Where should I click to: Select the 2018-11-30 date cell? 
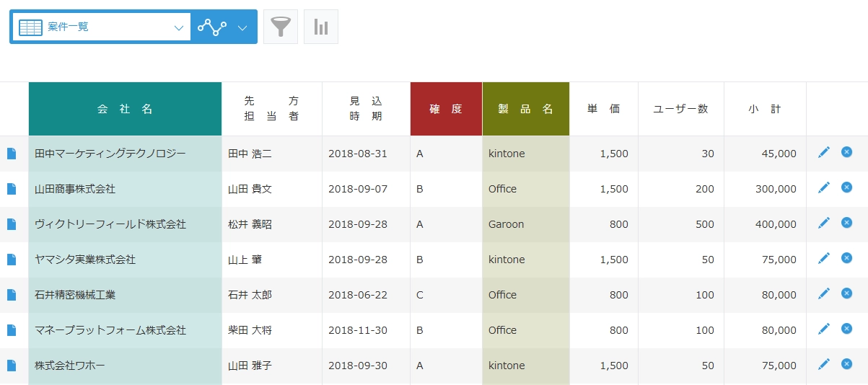coord(358,330)
